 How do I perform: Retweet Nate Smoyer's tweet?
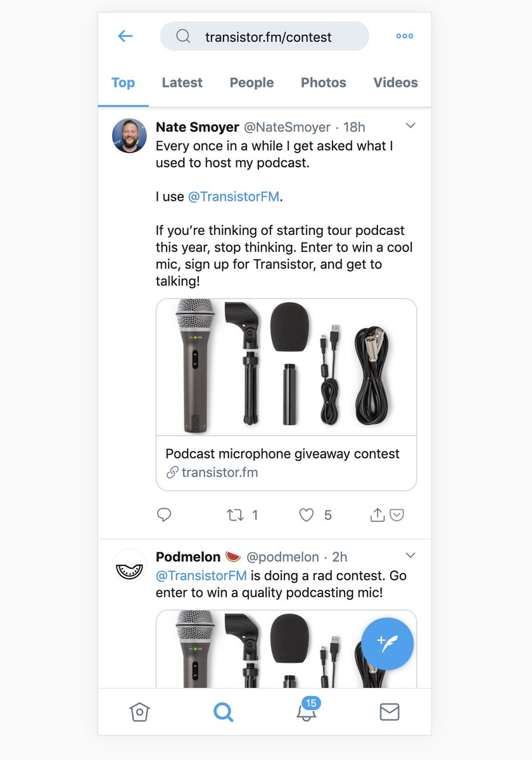point(236,515)
